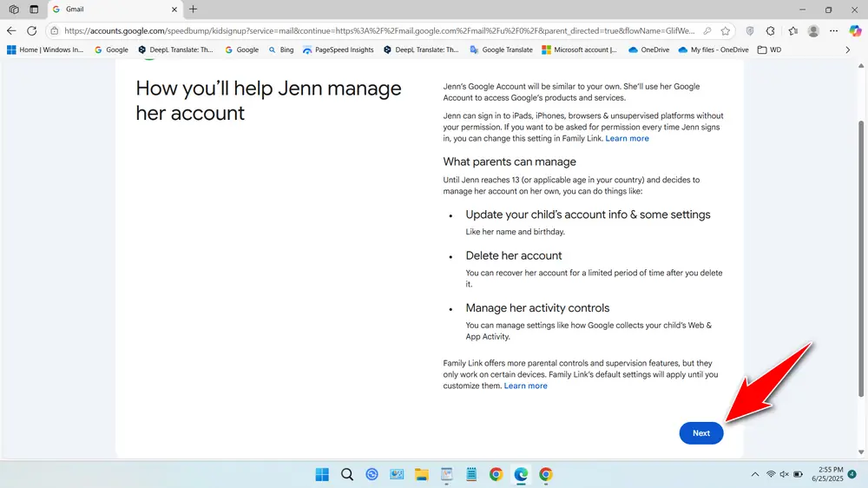
Task: Open the Favorites list icon
Action: tap(792, 31)
